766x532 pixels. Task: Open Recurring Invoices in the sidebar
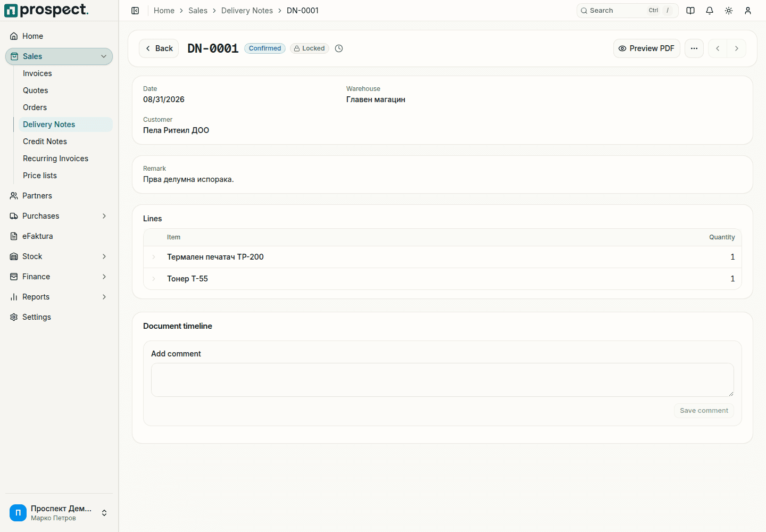pyautogui.click(x=65, y=159)
